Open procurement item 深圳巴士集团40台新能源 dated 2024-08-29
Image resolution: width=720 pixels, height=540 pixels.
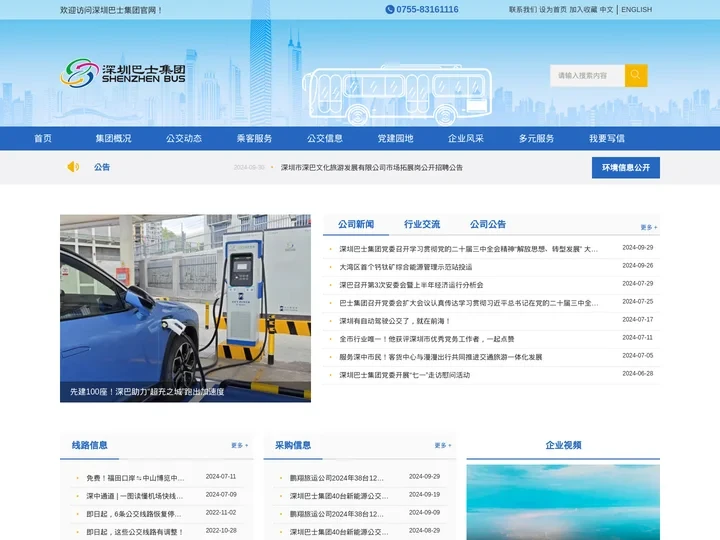(339, 532)
